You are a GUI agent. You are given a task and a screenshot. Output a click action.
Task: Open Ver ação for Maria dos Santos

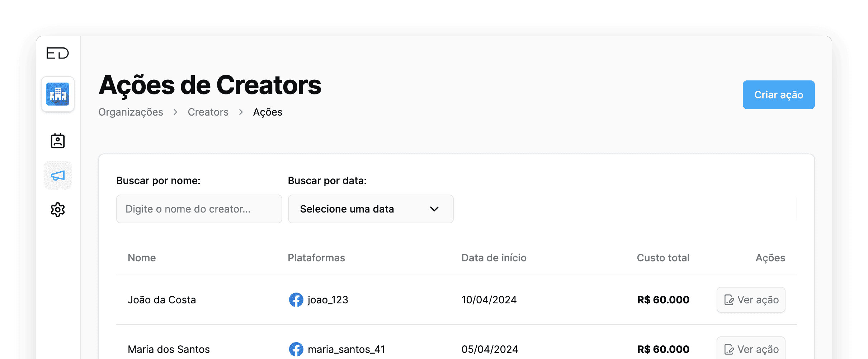click(x=751, y=349)
